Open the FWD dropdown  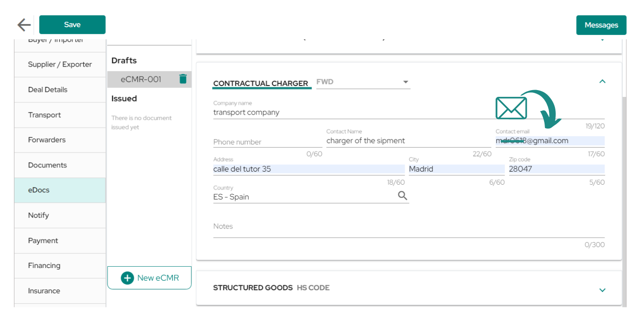click(363, 82)
